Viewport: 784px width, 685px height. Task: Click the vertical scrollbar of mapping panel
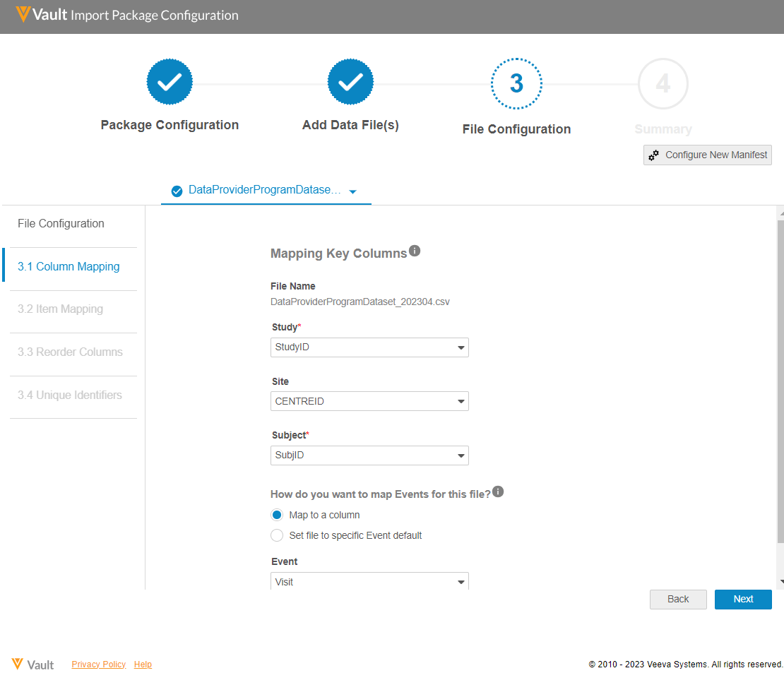pos(780,381)
